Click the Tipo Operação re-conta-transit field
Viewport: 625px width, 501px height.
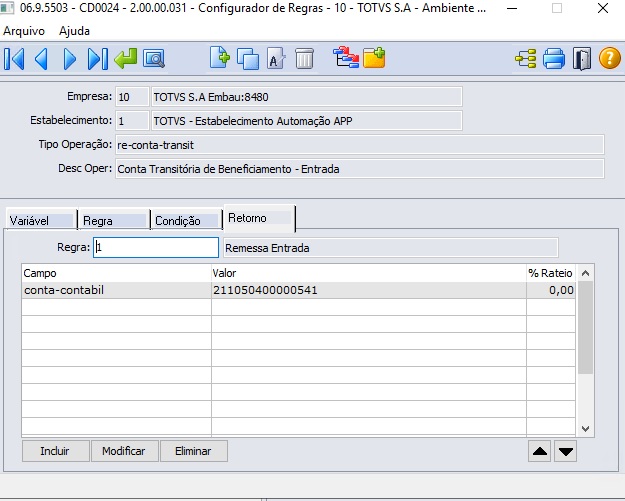point(360,145)
